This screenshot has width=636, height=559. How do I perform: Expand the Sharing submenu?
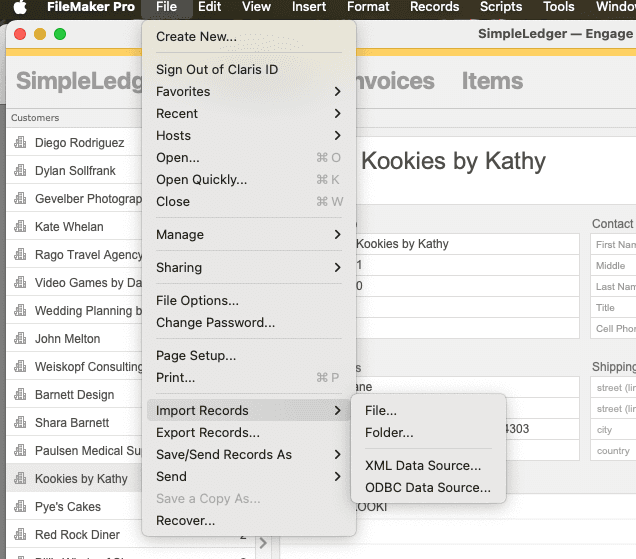[x=249, y=267]
